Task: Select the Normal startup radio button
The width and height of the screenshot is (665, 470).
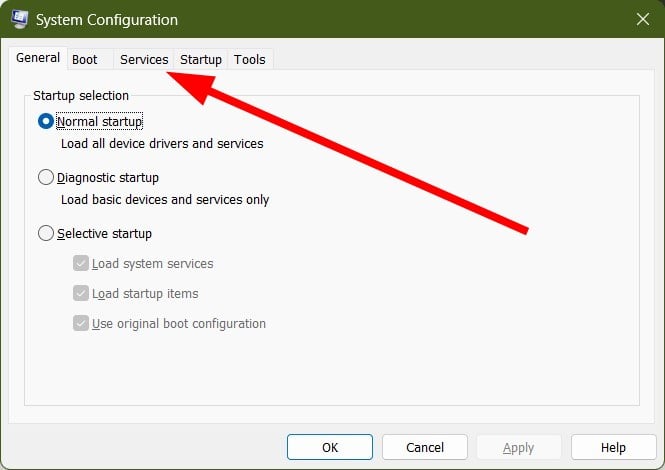Action: tap(46, 121)
